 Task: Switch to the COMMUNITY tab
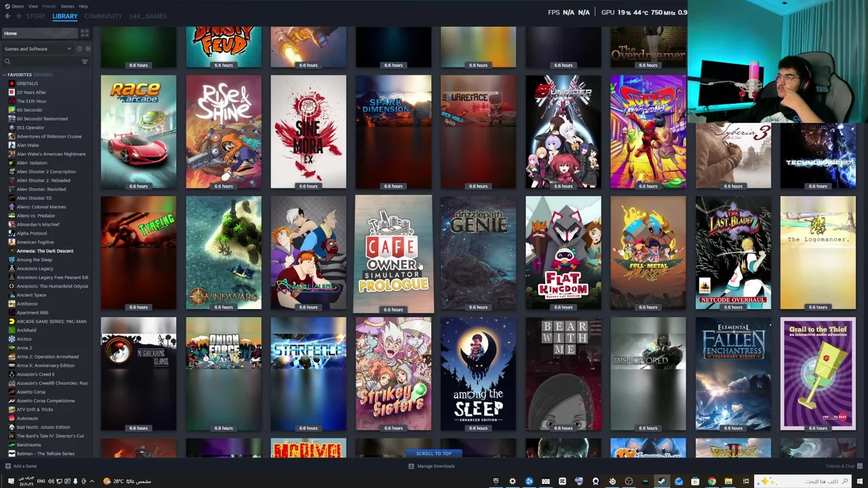pos(103,16)
